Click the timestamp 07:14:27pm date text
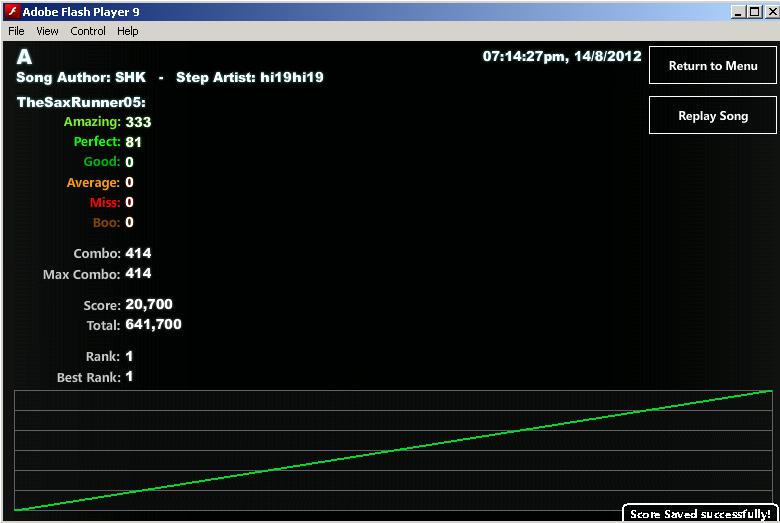Screen dimensions: 780x523 point(562,57)
